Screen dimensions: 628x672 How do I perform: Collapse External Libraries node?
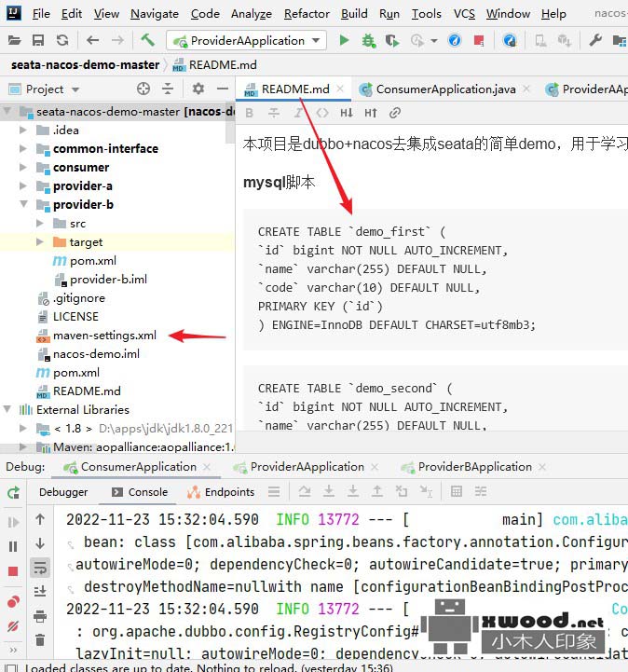coord(7,409)
